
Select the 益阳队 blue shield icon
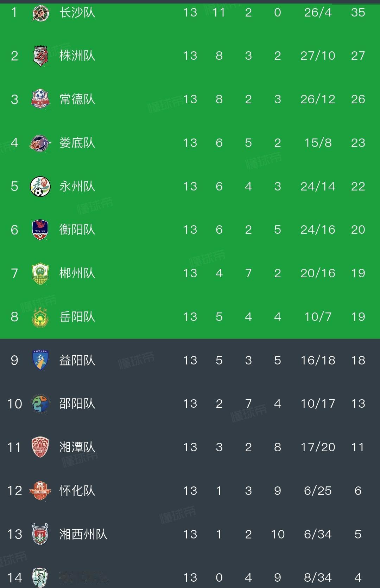click(x=40, y=361)
